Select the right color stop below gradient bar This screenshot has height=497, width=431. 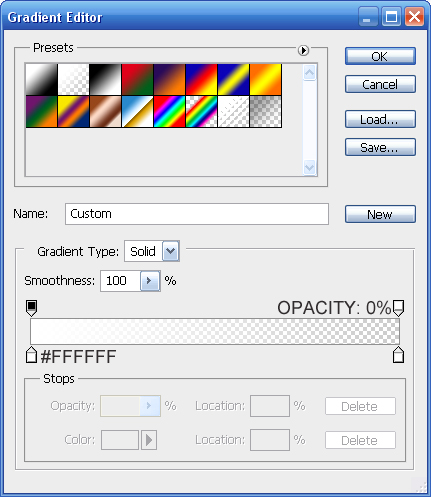[398, 355]
